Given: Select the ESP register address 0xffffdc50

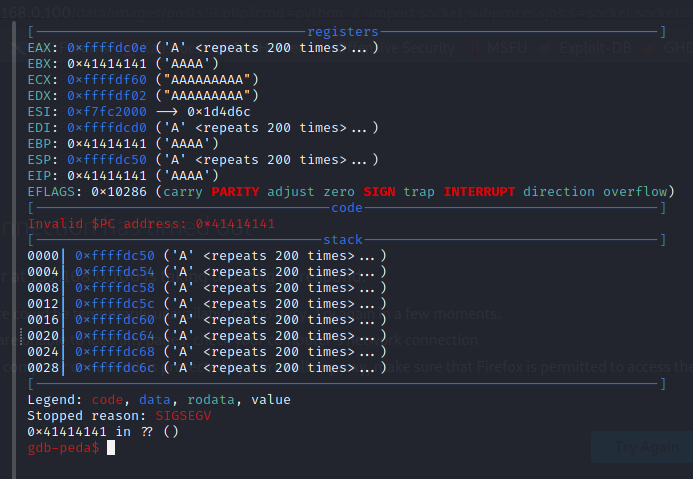Looking at the screenshot, I should pyautogui.click(x=107, y=160).
